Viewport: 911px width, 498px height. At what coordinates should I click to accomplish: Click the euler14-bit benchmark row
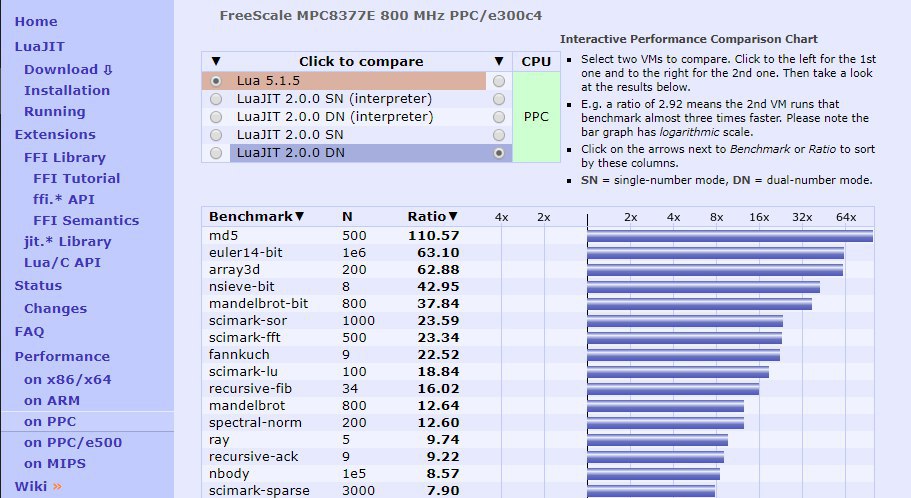[537, 253]
